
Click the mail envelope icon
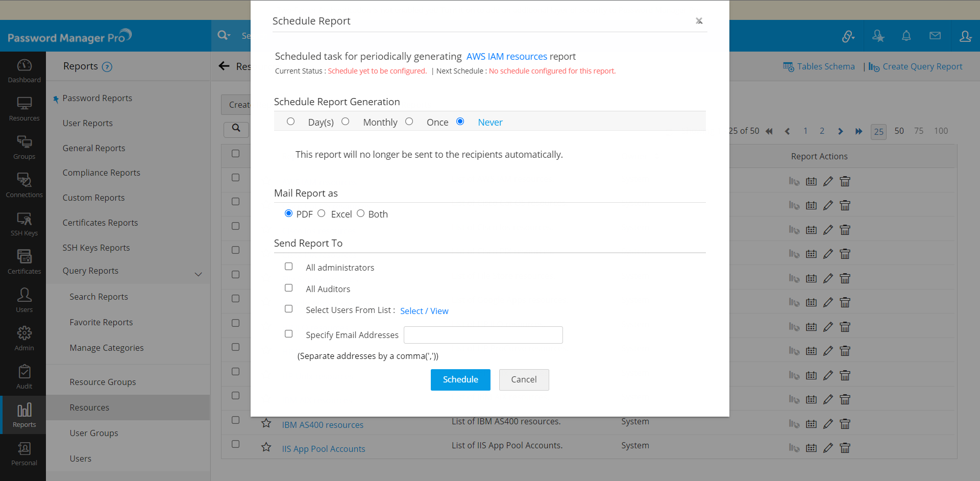[x=935, y=36]
